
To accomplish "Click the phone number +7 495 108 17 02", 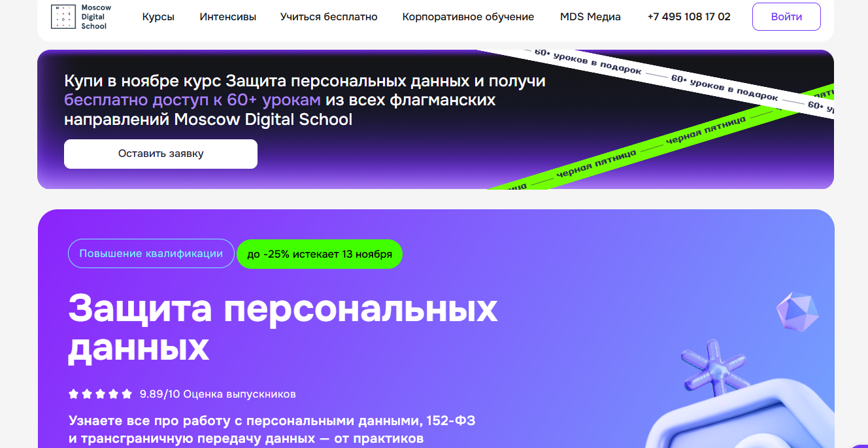I will click(689, 17).
